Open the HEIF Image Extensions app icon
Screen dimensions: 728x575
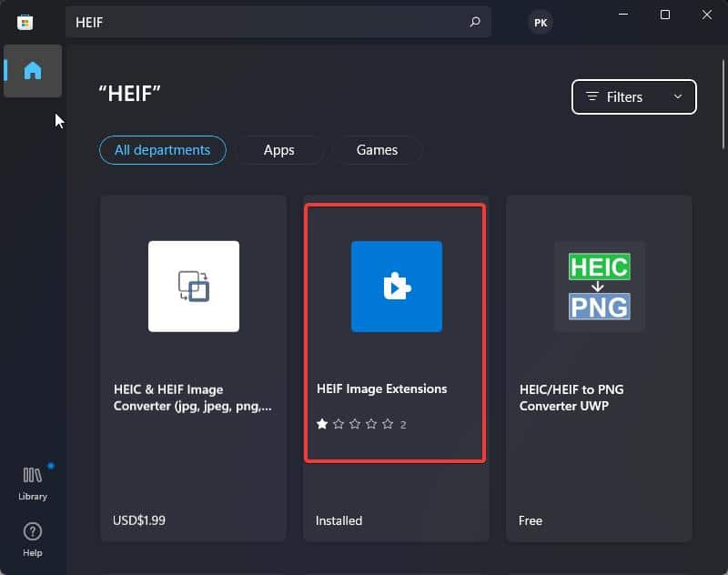[396, 287]
